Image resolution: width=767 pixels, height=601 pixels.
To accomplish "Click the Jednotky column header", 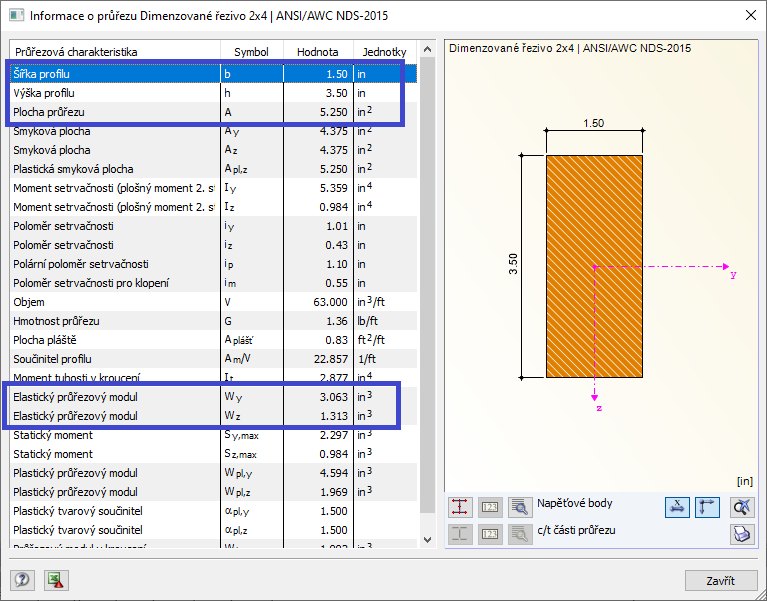I will click(384, 52).
